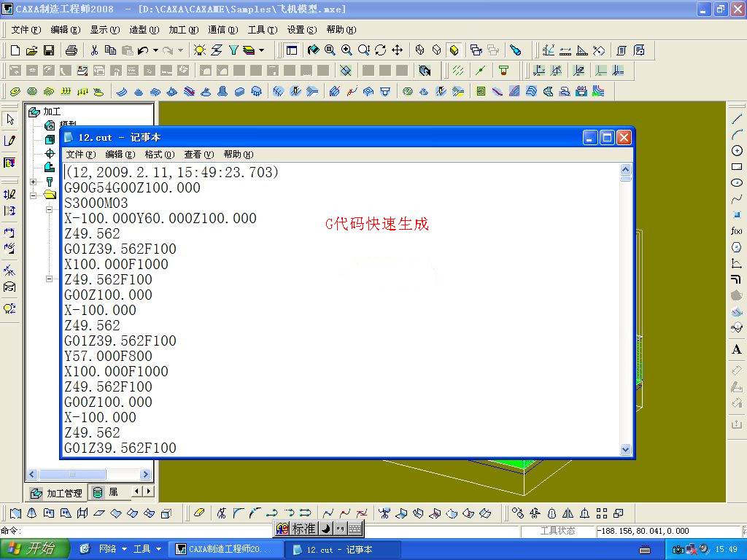Toggle the panel layout window icon
The width and height of the screenshot is (747, 560).
(292, 50)
